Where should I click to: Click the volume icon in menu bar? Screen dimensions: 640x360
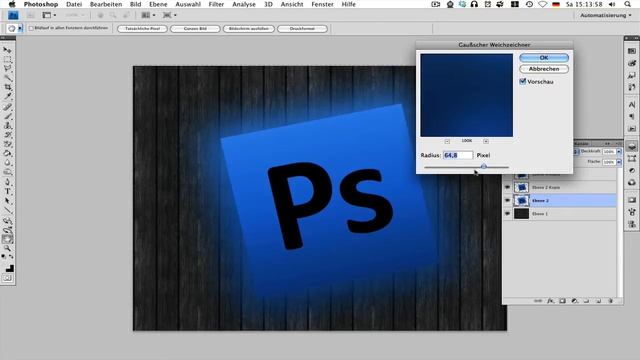[612, 4]
